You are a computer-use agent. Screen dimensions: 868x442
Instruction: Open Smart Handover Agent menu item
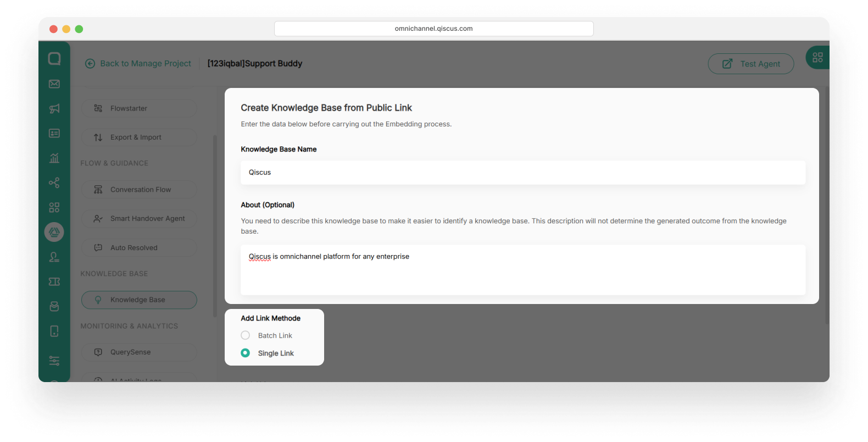click(139, 218)
